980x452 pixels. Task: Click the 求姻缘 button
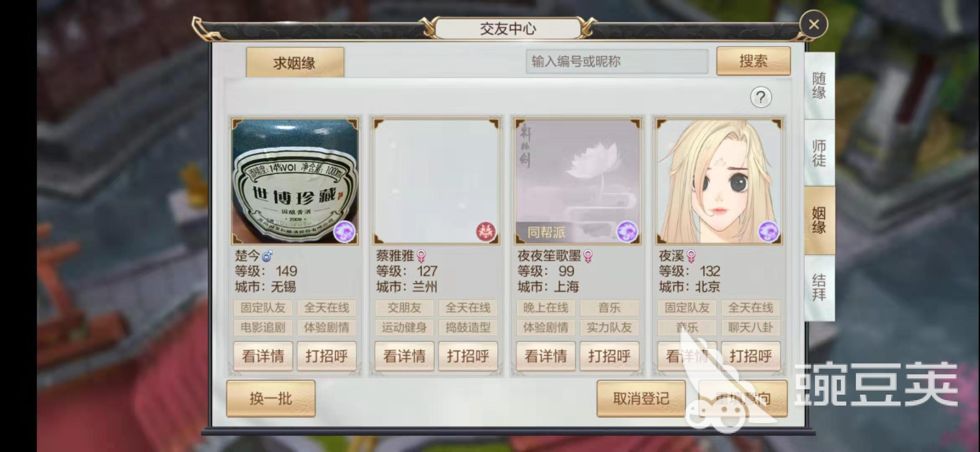(x=295, y=63)
